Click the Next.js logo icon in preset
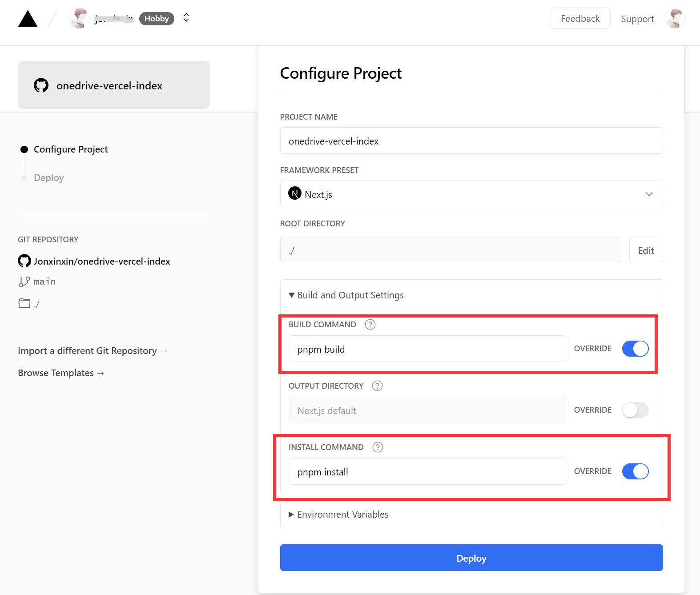This screenshot has height=595, width=700. 295,193
